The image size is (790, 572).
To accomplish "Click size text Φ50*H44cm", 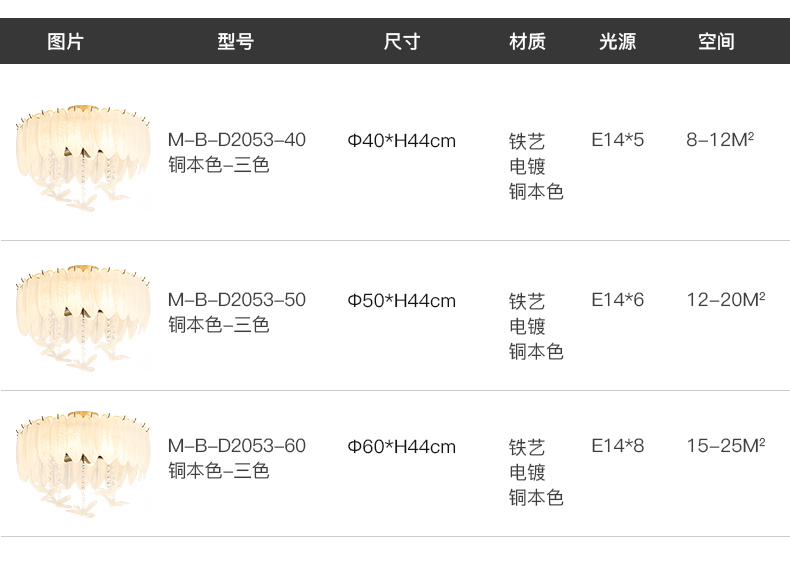I will 402,301.
